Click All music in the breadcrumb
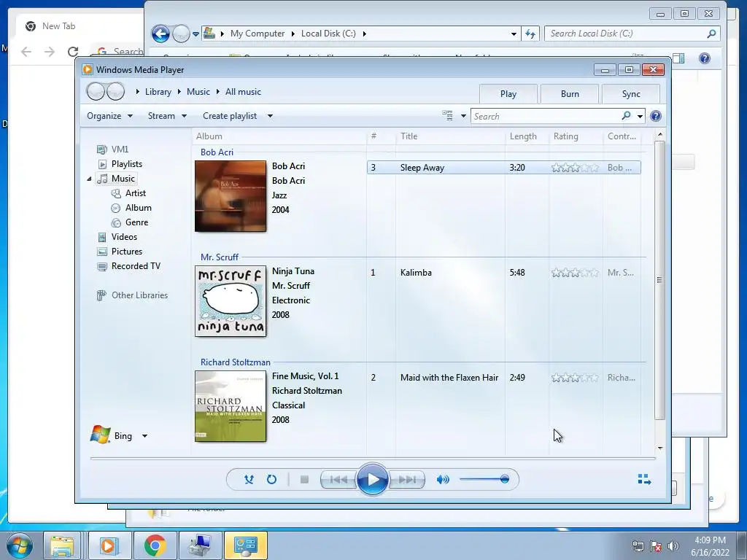This screenshot has width=747, height=560. [x=243, y=92]
